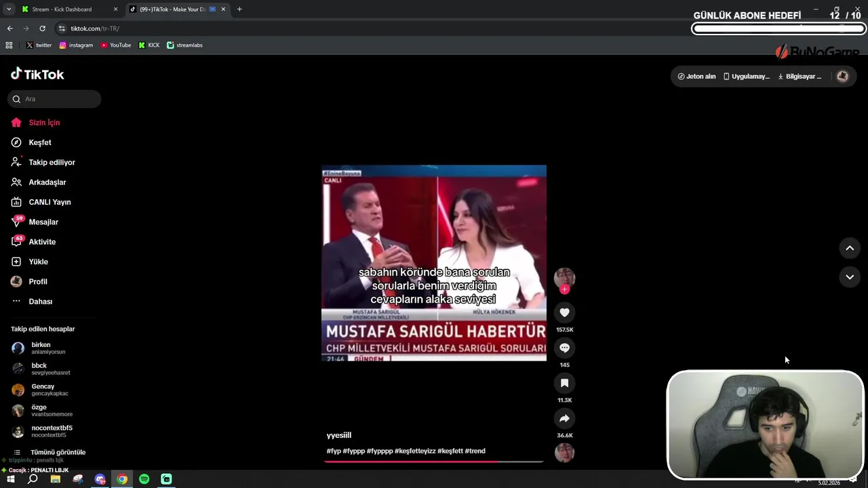The height and width of the screenshot is (488, 868).
Task: Open instagram bookmark
Action: [x=76, y=45]
